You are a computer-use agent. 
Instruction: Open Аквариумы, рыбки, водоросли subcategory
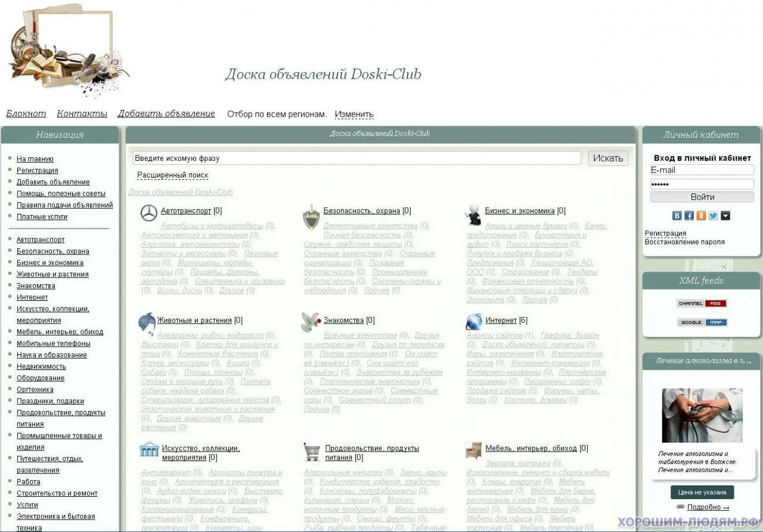[210, 335]
